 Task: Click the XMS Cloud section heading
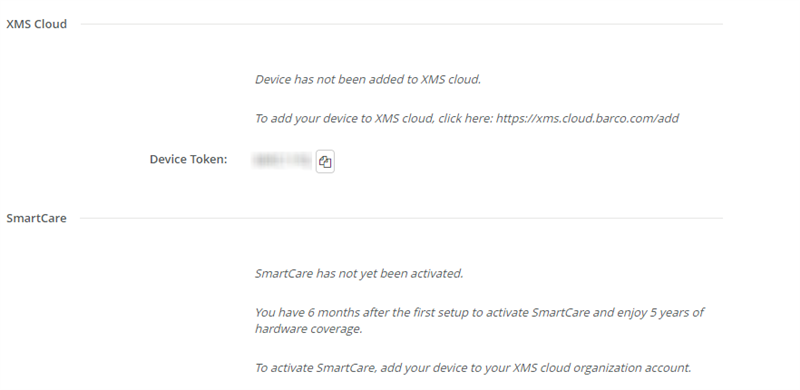coord(36,24)
